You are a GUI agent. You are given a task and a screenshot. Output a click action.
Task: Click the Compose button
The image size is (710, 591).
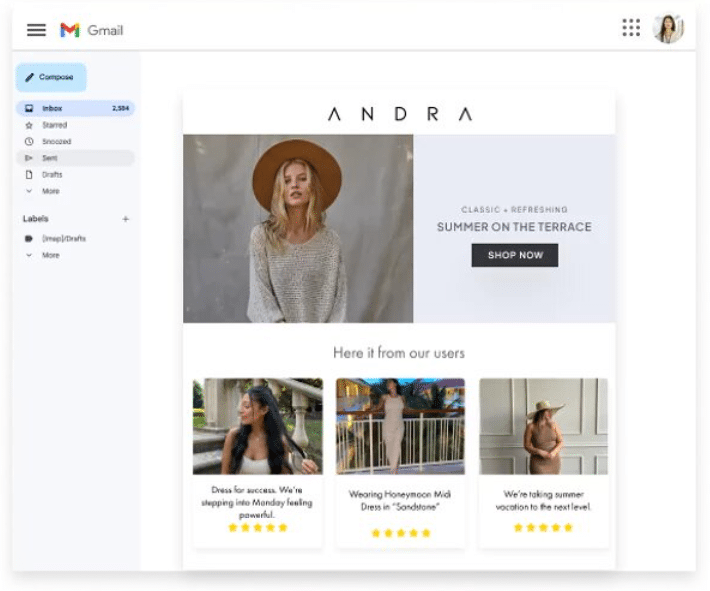click(50, 77)
